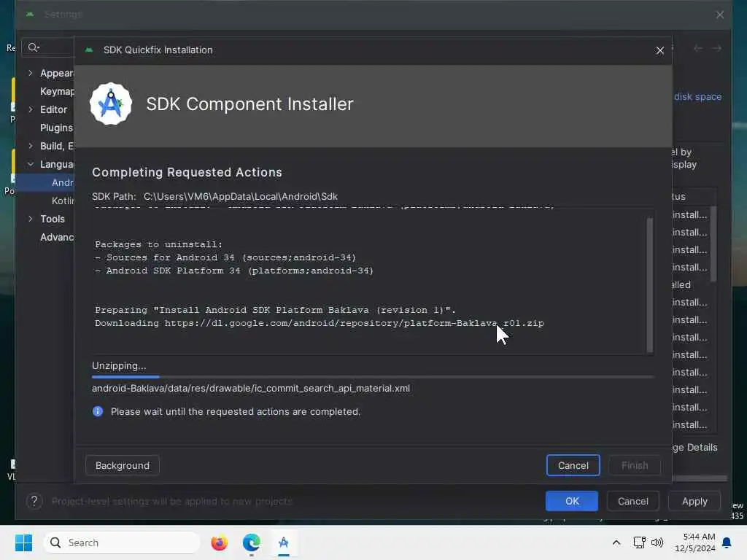
Task: Click Cancel in the Settings window
Action: click(x=632, y=501)
